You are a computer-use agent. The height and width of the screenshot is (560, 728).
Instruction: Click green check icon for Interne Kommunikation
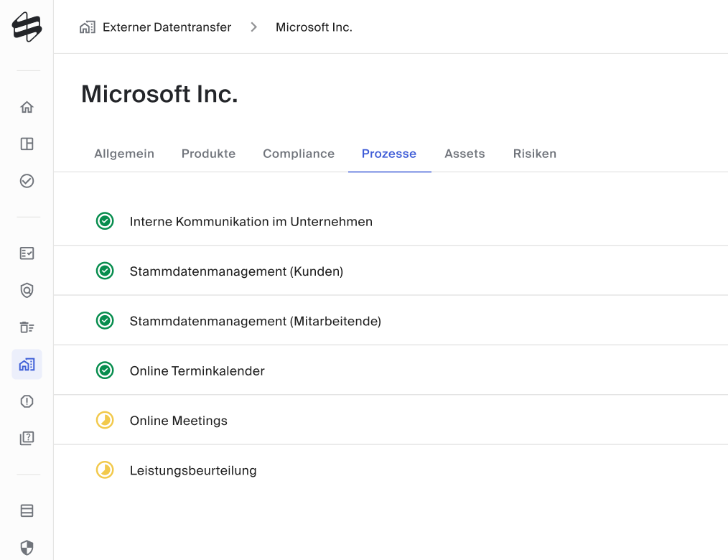105,221
